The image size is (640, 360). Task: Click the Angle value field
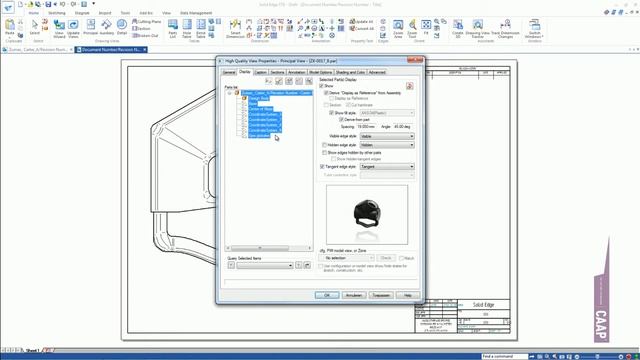click(403, 127)
